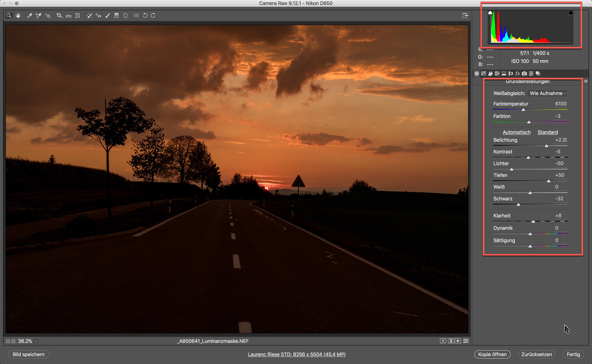Image resolution: width=592 pixels, height=364 pixels.
Task: Edit the Farbtemperatur value 6100
Action: pos(561,104)
